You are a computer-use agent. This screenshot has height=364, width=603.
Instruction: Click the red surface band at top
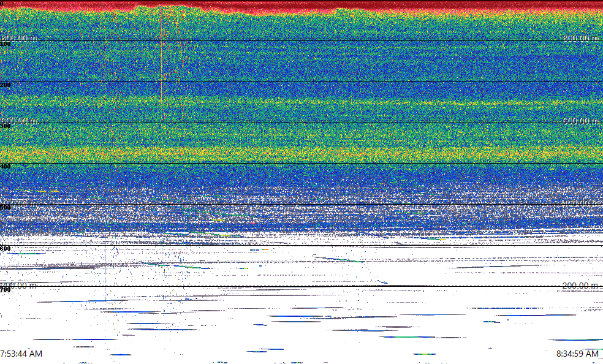[306, 6]
